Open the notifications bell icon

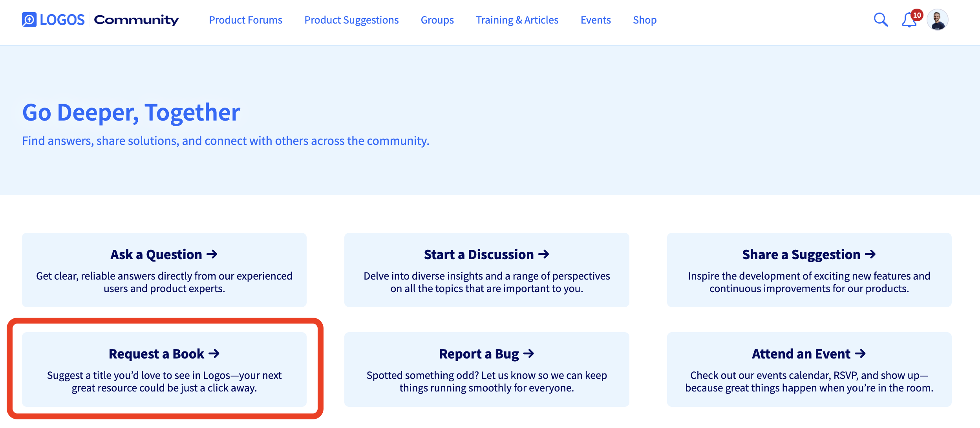tap(909, 20)
